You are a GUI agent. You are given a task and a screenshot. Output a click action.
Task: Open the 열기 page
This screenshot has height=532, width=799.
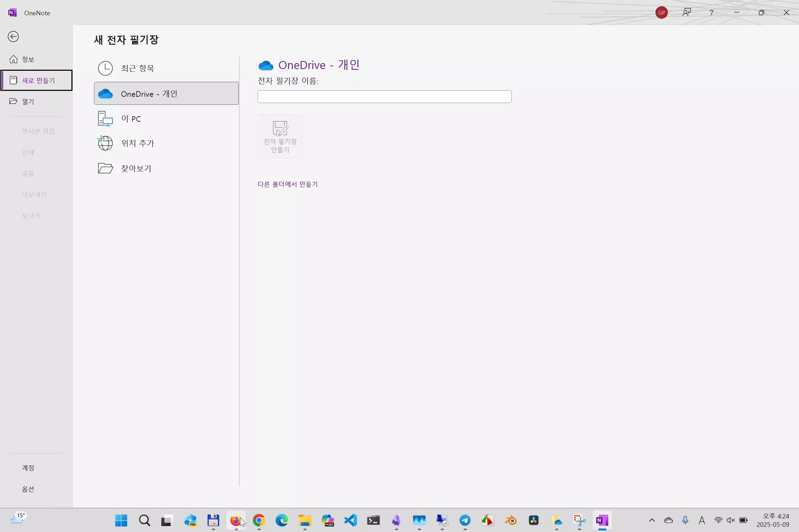(x=36, y=102)
